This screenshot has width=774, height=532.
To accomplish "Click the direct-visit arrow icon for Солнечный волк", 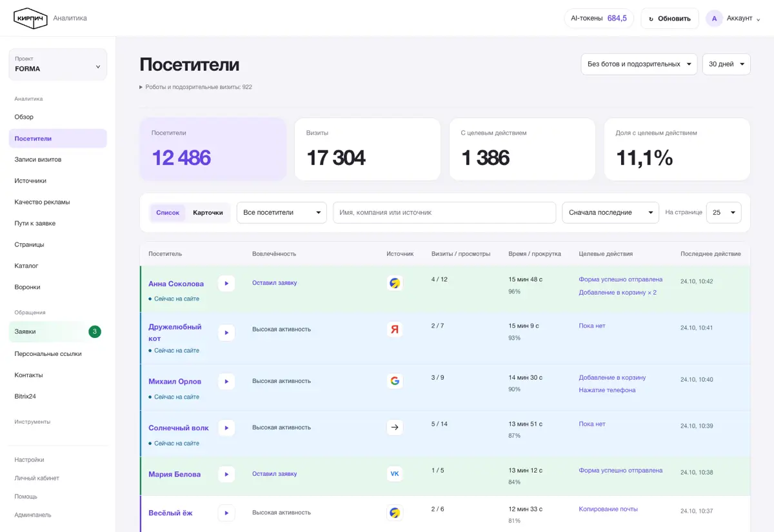I will [x=395, y=428].
